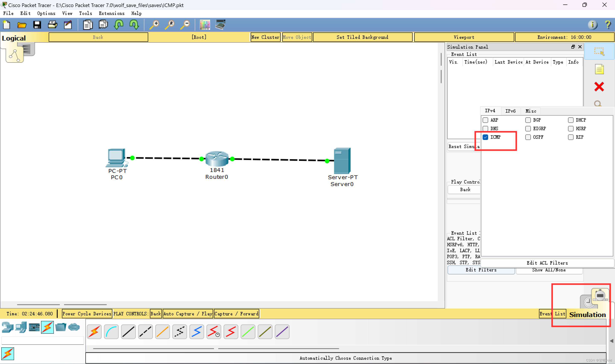Click the Zoom In magnifier icon
The width and height of the screenshot is (615, 364).
pos(155,25)
